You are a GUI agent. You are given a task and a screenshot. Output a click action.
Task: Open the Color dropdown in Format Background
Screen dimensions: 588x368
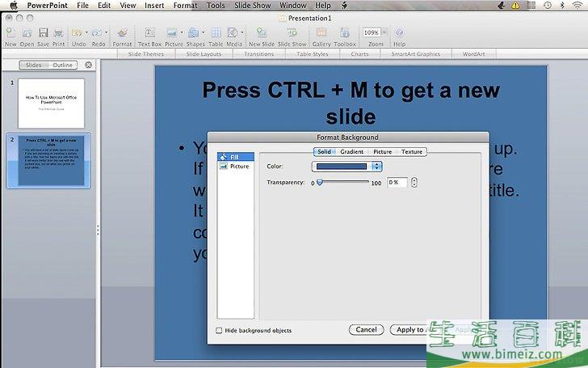pyautogui.click(x=376, y=167)
